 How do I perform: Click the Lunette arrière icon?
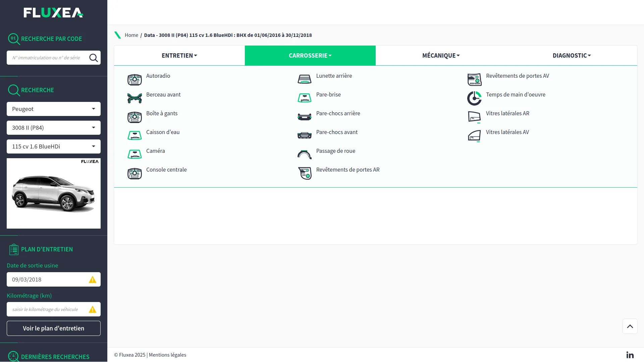(x=305, y=79)
